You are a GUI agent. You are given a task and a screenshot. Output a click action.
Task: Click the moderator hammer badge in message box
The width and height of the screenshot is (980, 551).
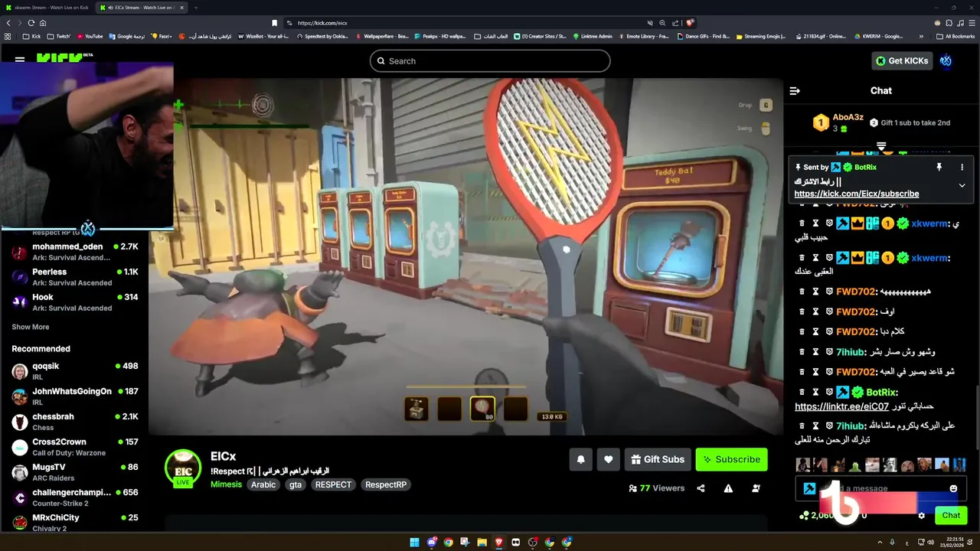[809, 488]
